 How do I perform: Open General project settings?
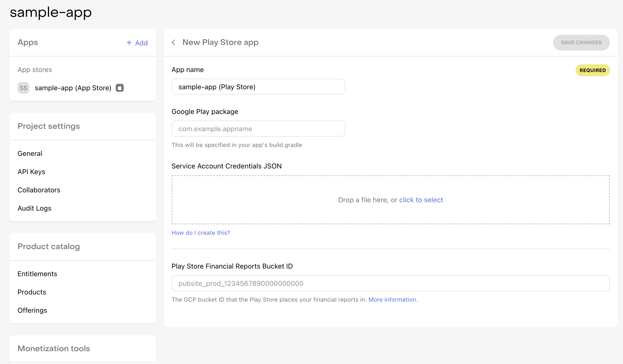[30, 153]
